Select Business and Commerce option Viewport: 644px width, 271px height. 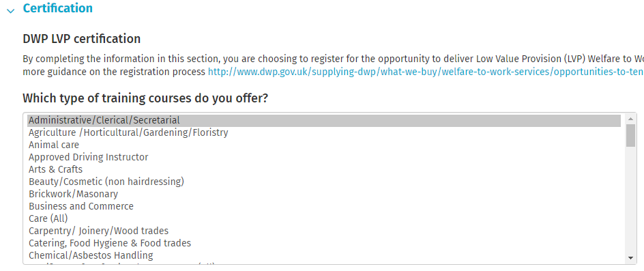324,206
